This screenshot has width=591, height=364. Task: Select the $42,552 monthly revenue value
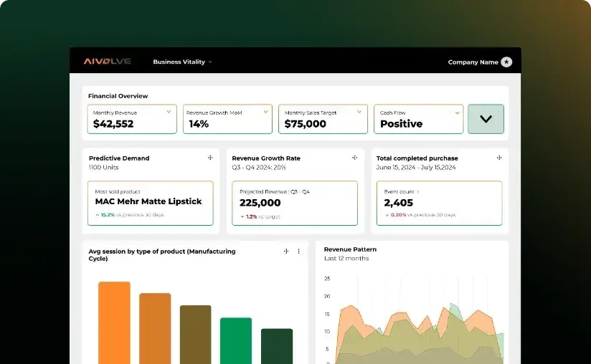[113, 124]
